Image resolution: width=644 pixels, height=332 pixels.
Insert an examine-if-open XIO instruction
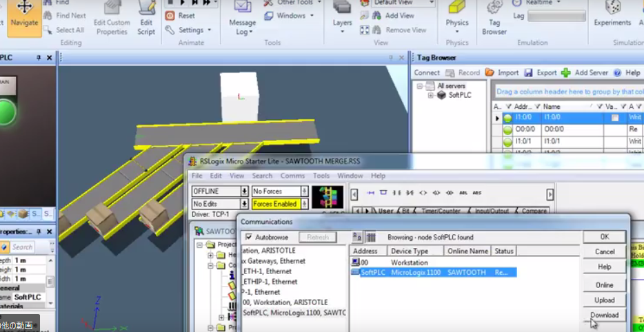[x=410, y=192]
